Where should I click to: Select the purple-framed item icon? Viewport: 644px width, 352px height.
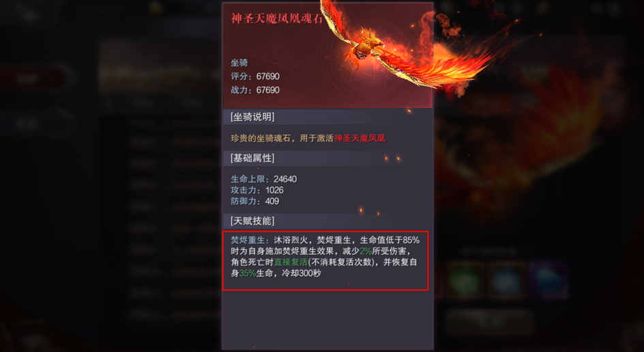[x=549, y=281]
